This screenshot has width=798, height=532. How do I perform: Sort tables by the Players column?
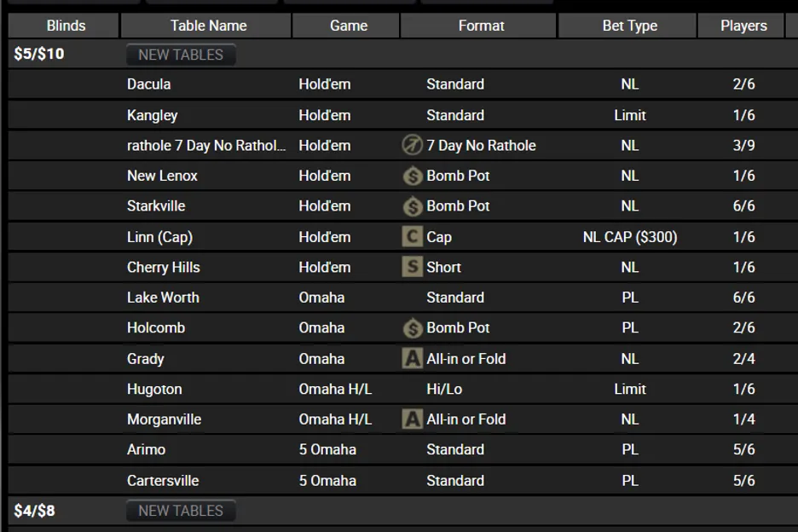point(741,26)
